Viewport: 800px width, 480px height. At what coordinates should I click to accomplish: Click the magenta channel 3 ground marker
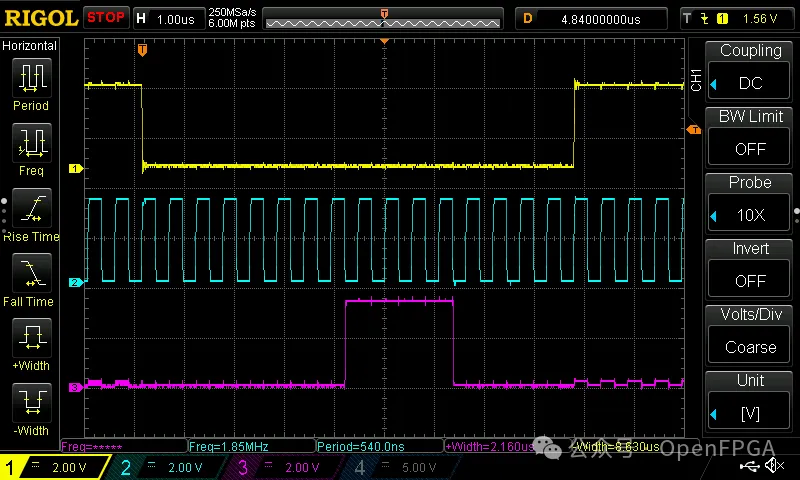[76, 387]
